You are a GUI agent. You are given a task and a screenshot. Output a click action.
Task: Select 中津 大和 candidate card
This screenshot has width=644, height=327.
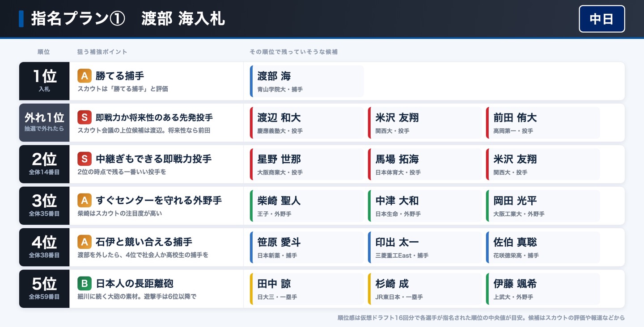coord(425,206)
